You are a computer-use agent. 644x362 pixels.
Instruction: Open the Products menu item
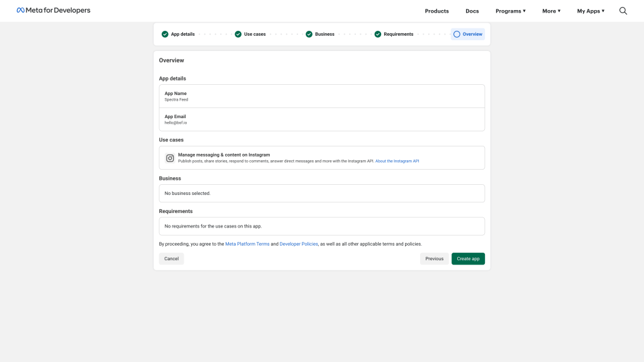pyautogui.click(x=436, y=11)
